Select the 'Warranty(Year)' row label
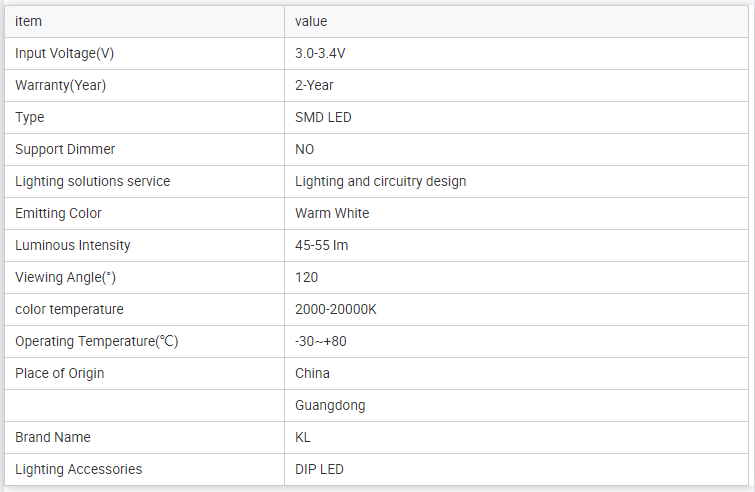 point(60,85)
